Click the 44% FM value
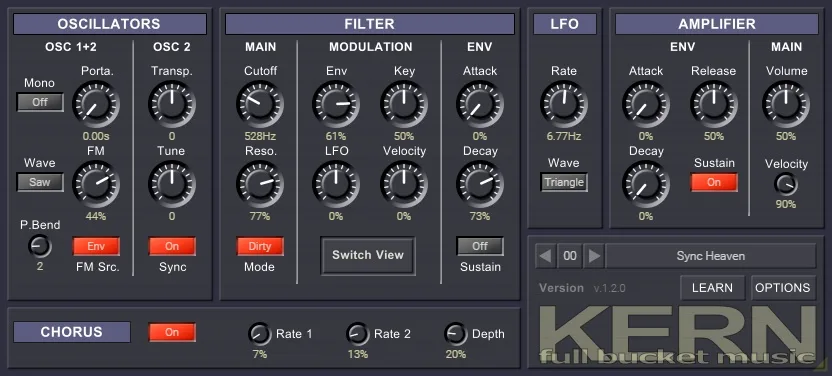 [x=96, y=216]
